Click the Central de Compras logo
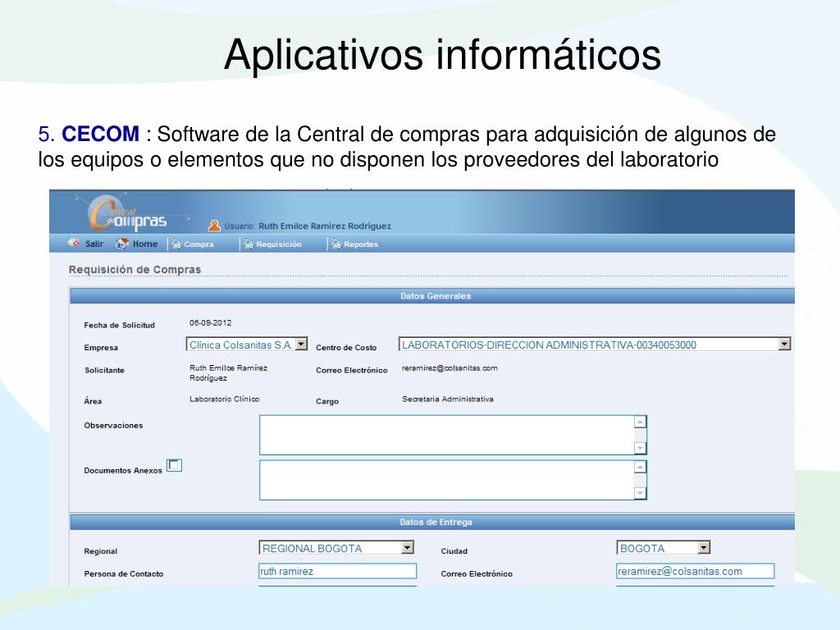 [127, 214]
